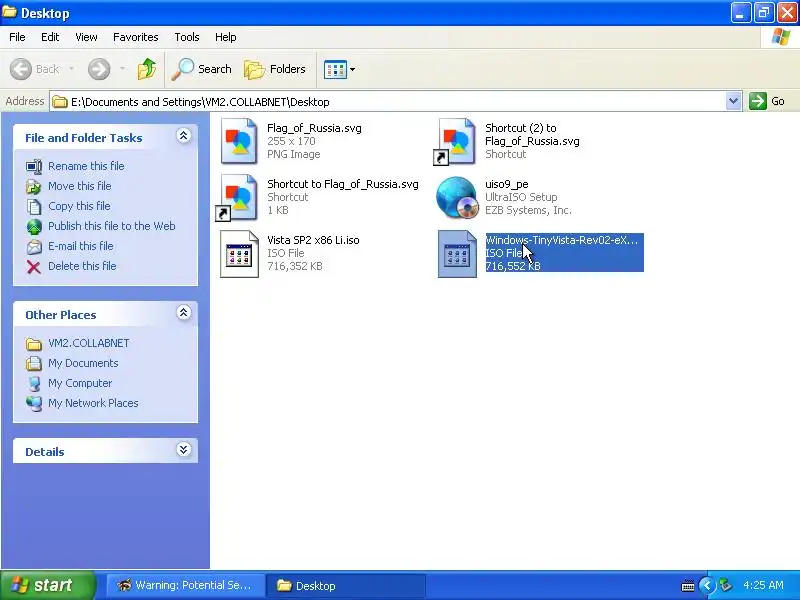This screenshot has width=800, height=600.
Task: Click Shortcut to Flag_of_Russia.svg name text
Action: click(343, 184)
